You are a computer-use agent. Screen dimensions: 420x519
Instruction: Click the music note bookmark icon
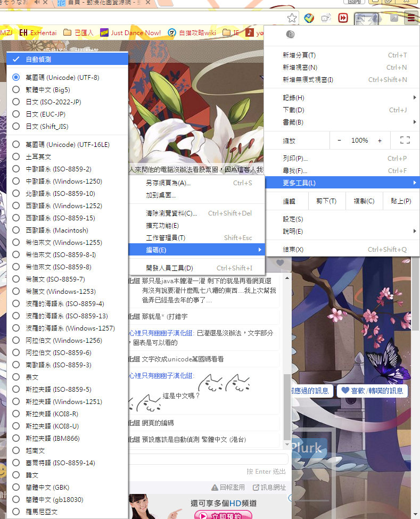250,32
